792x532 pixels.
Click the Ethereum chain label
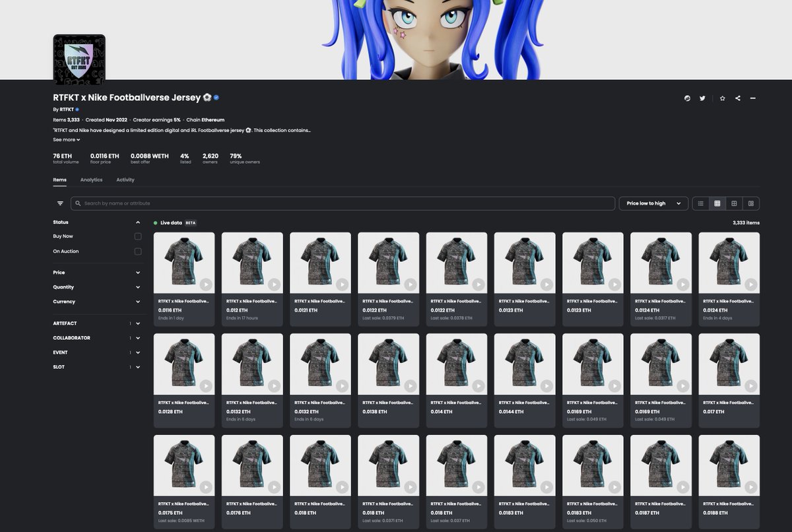tap(205, 120)
